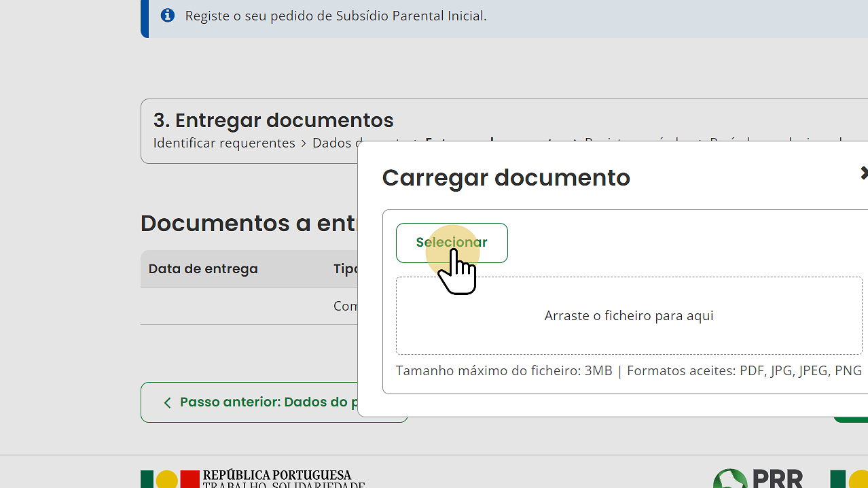The image size is (868, 488).
Task: Click the 3. Entregar documentos heading
Action: (273, 120)
